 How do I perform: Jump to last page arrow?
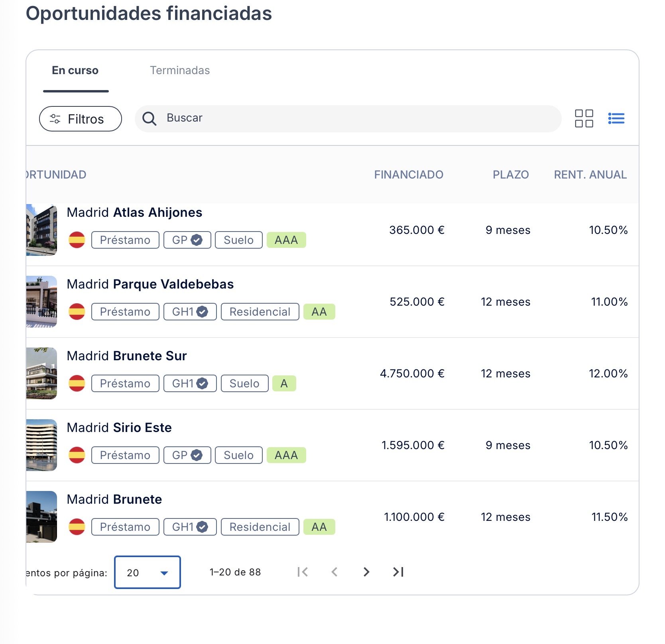click(x=398, y=572)
